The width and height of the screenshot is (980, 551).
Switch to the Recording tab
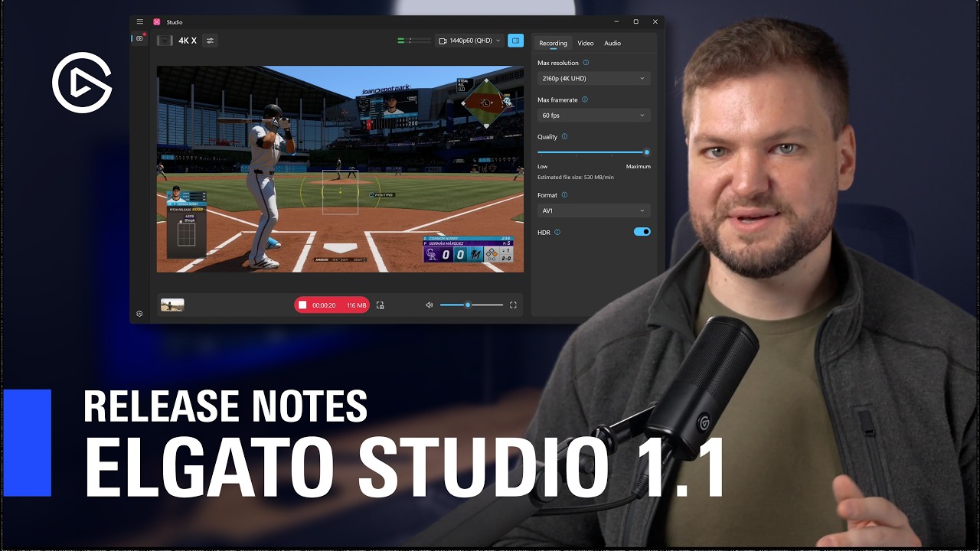click(x=553, y=44)
